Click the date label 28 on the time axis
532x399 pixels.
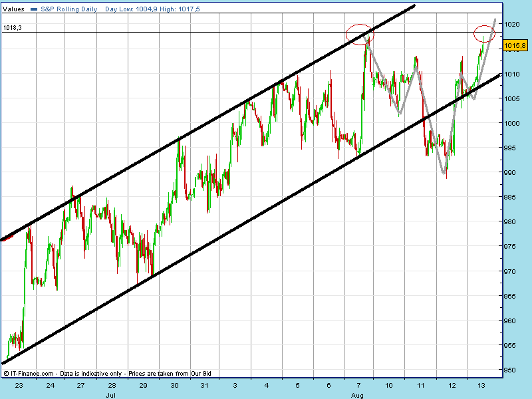point(112,386)
